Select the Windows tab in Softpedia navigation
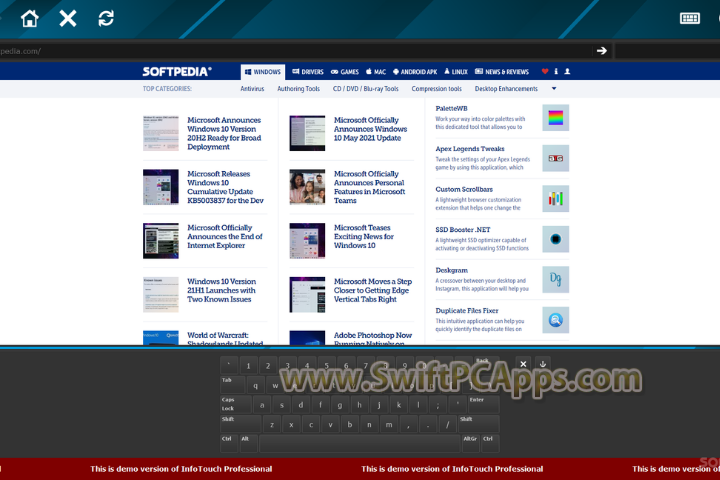Viewport: 720px width, 480px height. pos(263,72)
